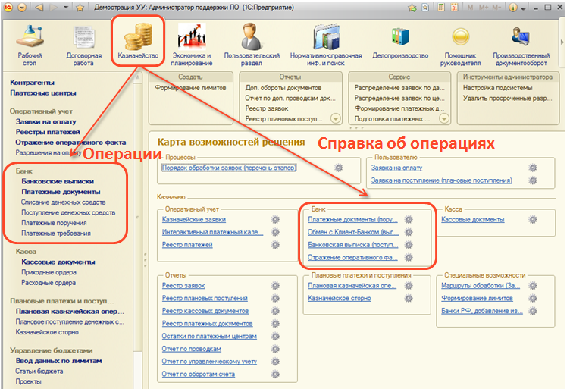This screenshot has width=570, height=392.
Task: Select Кассовые документы in the sidebar
Action: pos(58,262)
